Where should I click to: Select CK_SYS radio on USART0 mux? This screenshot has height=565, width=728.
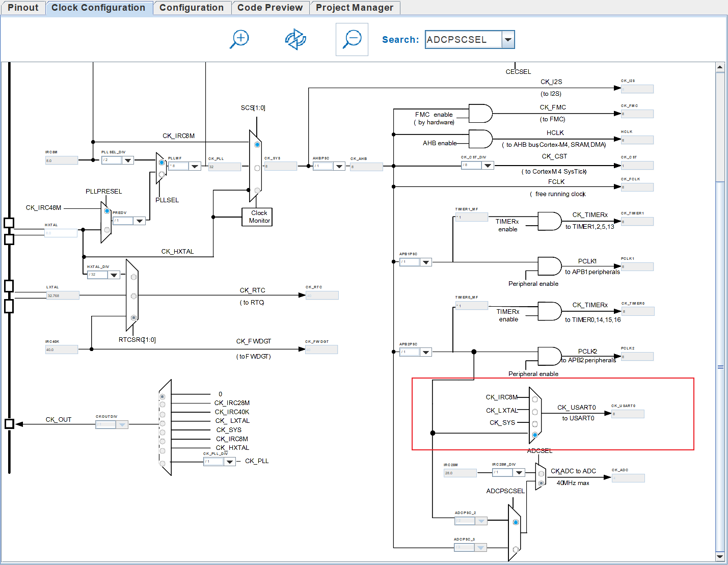[535, 424]
